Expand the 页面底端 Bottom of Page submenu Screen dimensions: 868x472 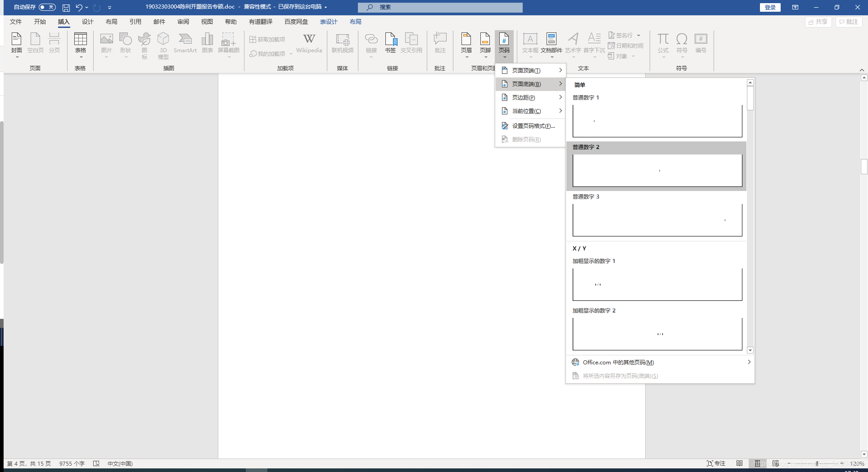pyautogui.click(x=530, y=84)
